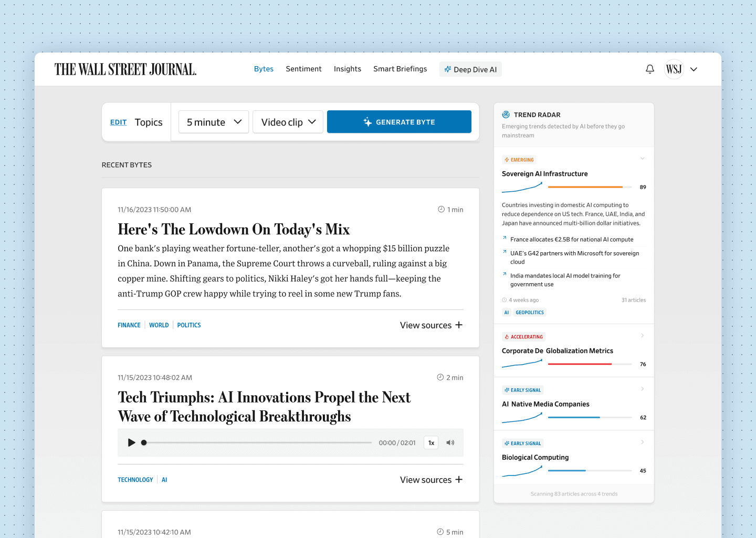Click the 00:00 / 02:01 time readout

[x=397, y=443]
